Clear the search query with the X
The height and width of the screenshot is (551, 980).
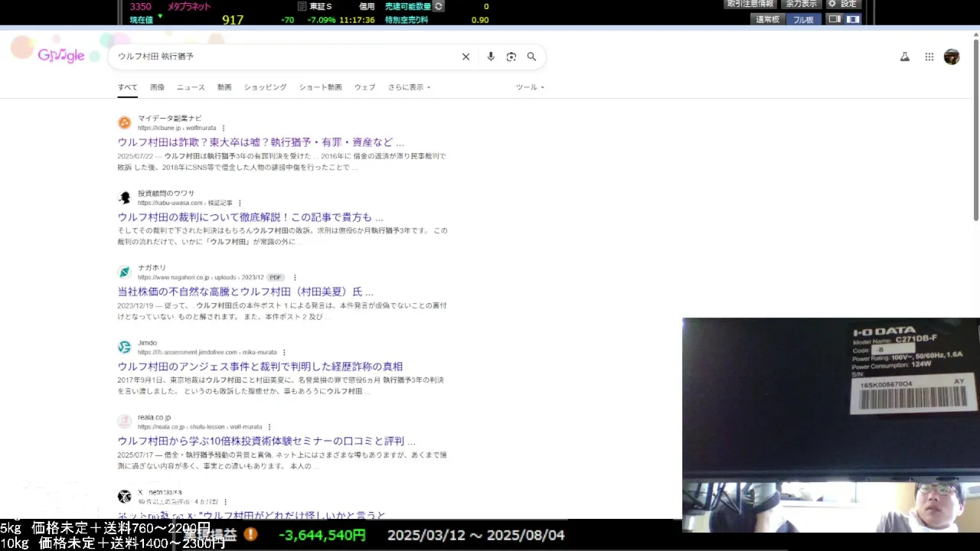pyautogui.click(x=465, y=57)
